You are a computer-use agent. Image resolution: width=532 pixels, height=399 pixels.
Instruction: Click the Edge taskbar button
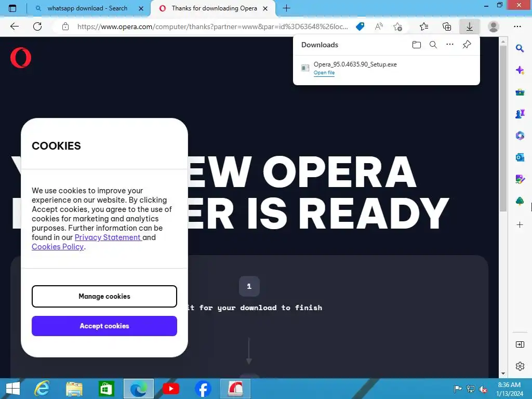point(138,389)
